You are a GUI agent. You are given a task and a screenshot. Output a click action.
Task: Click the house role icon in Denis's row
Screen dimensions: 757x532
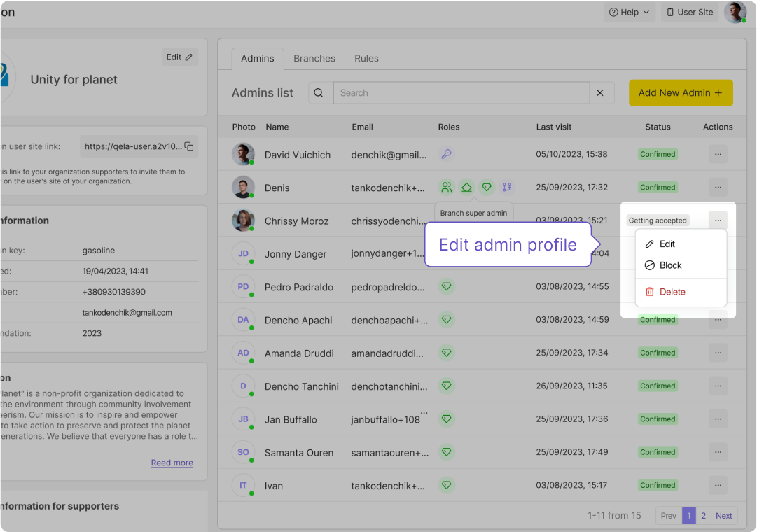click(x=466, y=187)
